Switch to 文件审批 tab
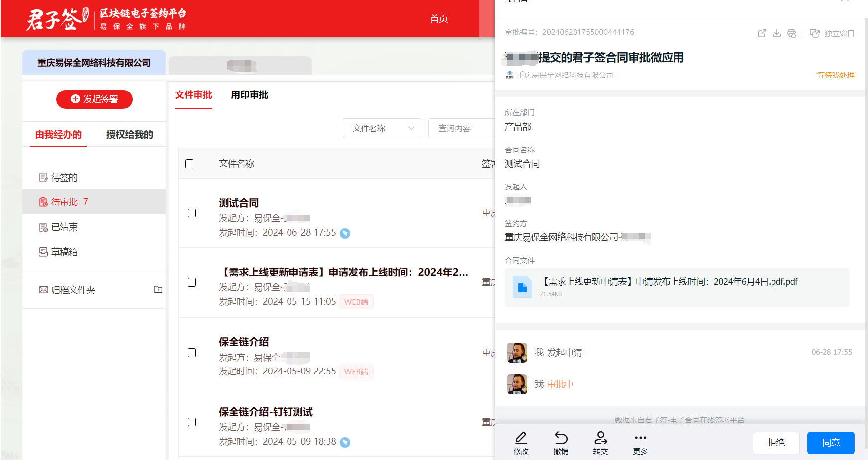Screen dimensions: 868x460 tap(193, 95)
